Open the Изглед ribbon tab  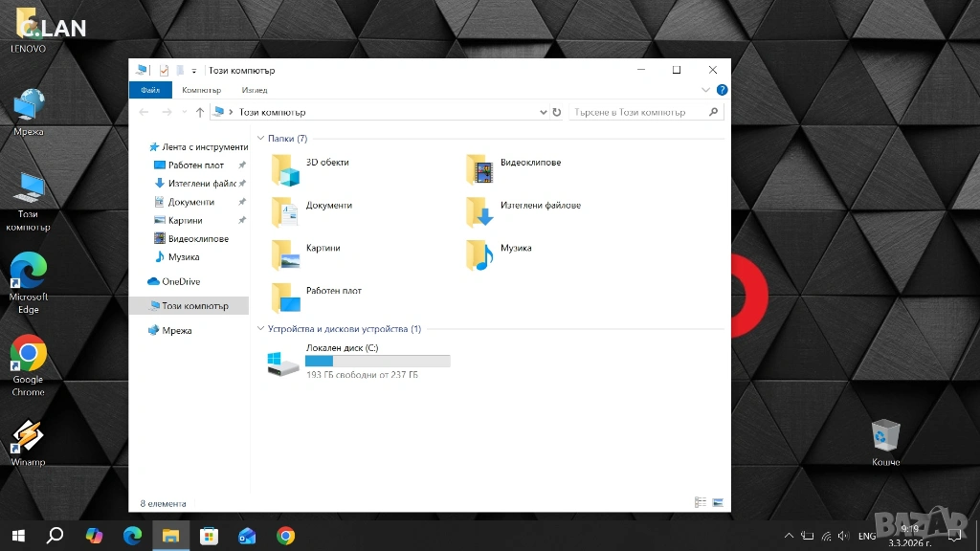[255, 90]
